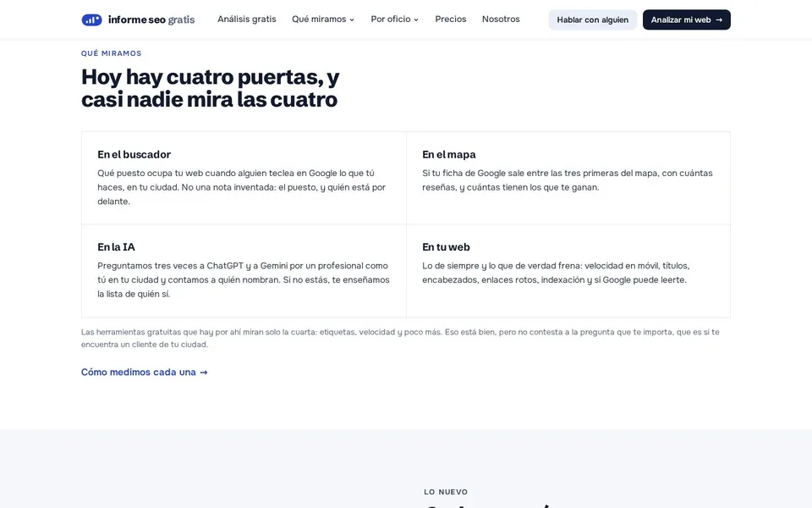Go to Análisis gratis menu item

(x=246, y=19)
